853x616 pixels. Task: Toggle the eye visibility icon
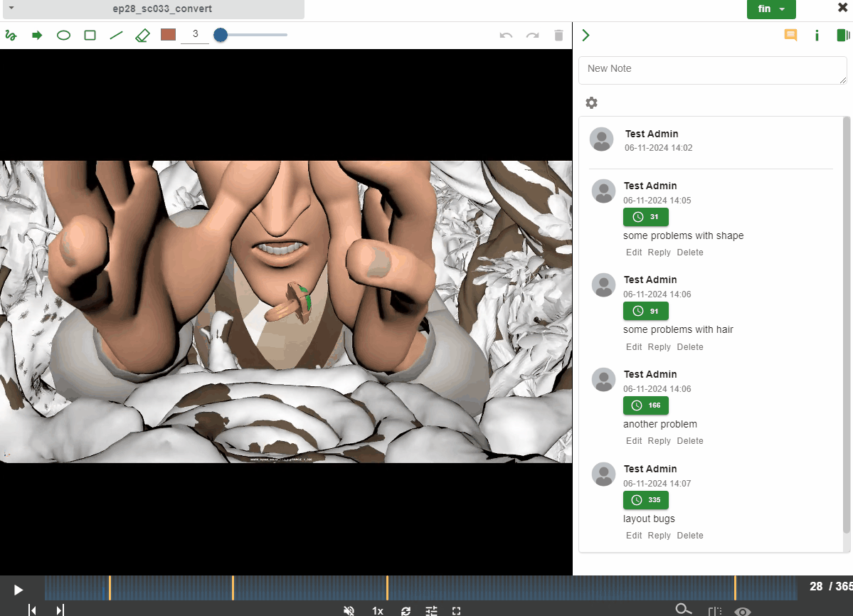click(743, 610)
